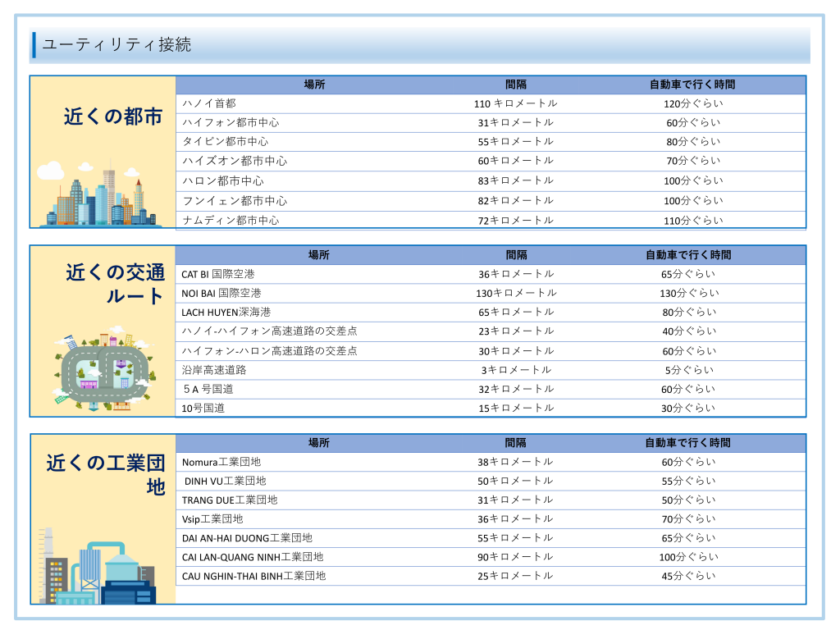Click the 120分ぐらい travel time
The width and height of the screenshot is (840, 630).
(693, 103)
